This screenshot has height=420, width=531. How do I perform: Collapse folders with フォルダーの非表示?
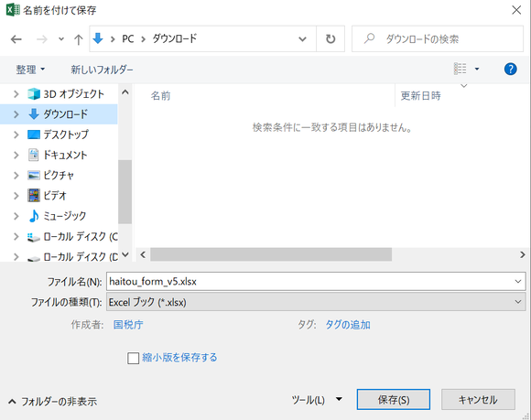[x=52, y=402]
